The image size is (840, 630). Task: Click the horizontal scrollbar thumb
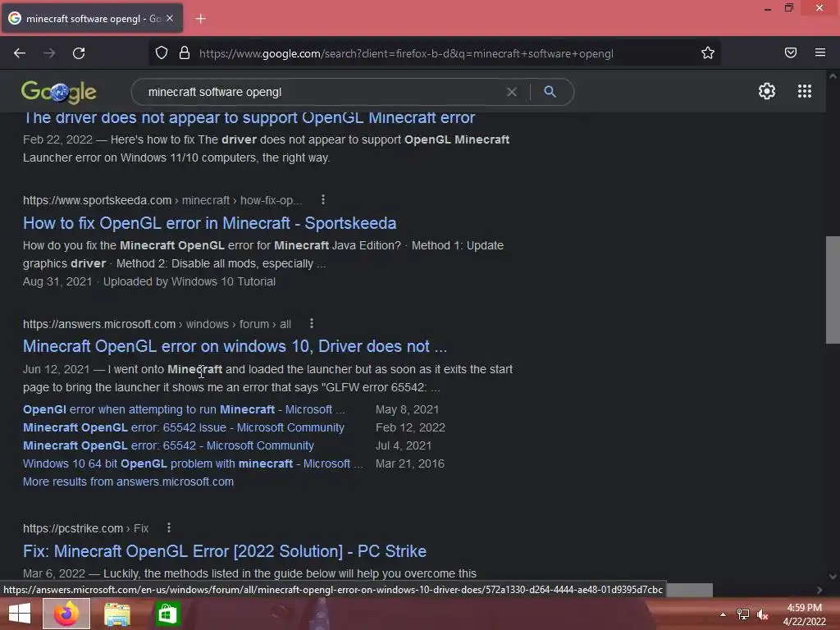689,590
